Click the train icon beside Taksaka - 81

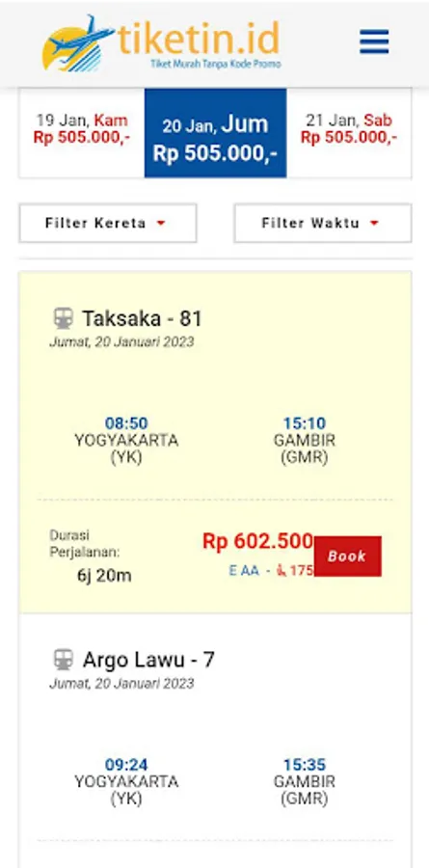(x=63, y=319)
